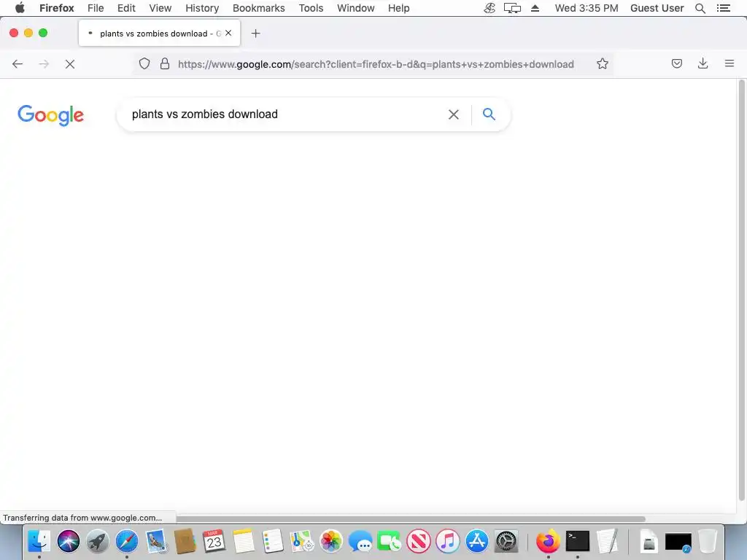Open a new tab
The image size is (747, 560).
(x=256, y=34)
